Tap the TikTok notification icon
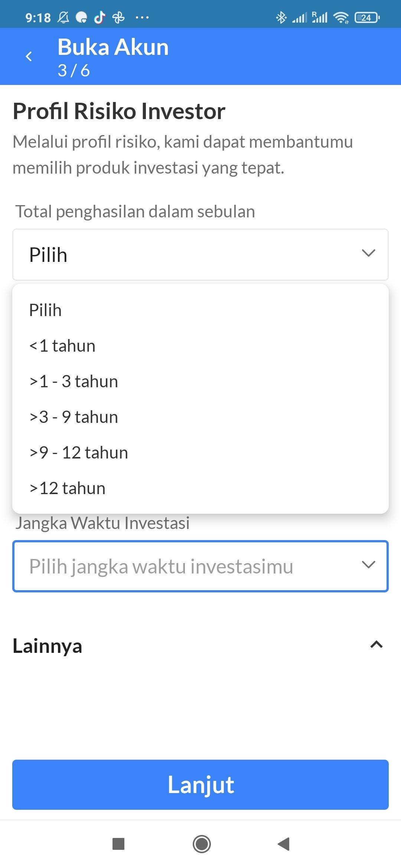This screenshot has width=401, height=868. pyautogui.click(x=99, y=17)
